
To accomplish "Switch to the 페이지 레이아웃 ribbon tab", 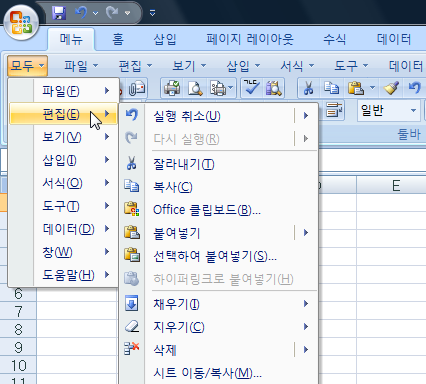I will click(x=250, y=39).
